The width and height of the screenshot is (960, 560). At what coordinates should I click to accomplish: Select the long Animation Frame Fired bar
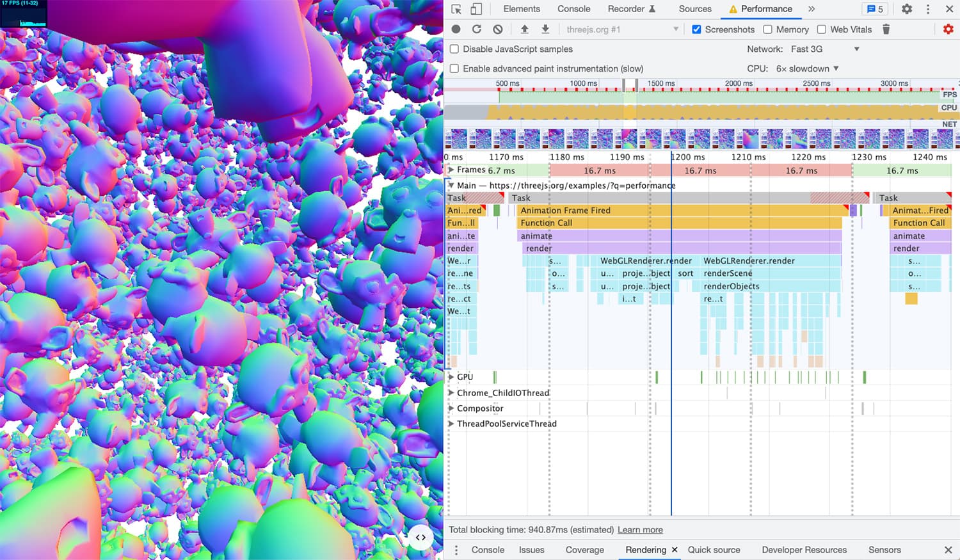[x=682, y=210]
